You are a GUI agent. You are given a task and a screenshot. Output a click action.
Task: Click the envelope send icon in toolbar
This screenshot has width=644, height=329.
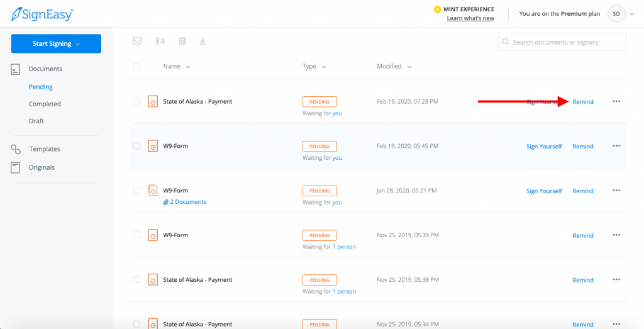137,41
